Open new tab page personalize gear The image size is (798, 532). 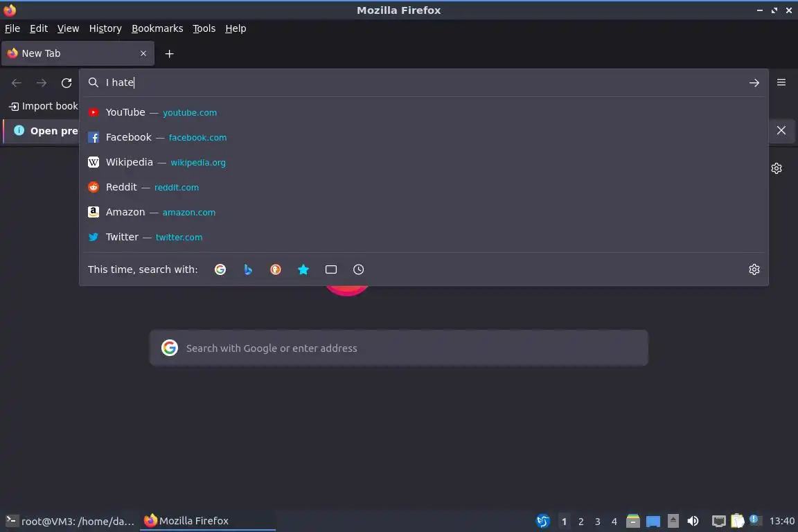[x=776, y=168]
